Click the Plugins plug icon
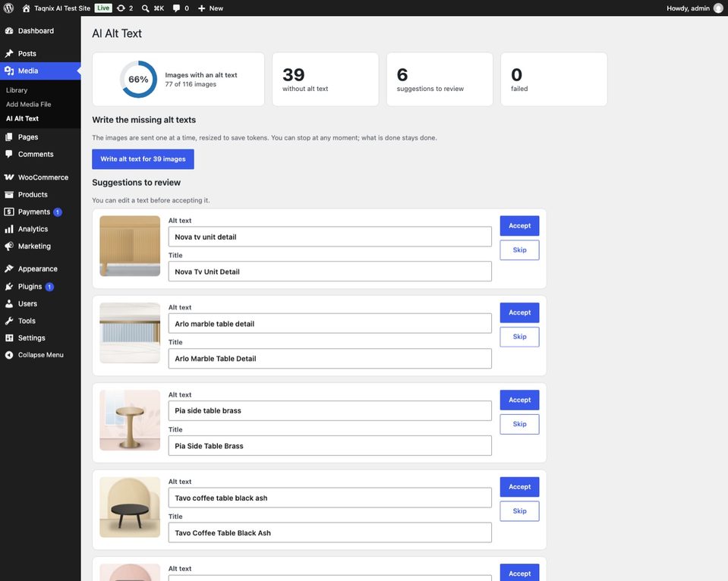The height and width of the screenshot is (581, 728). coord(9,286)
